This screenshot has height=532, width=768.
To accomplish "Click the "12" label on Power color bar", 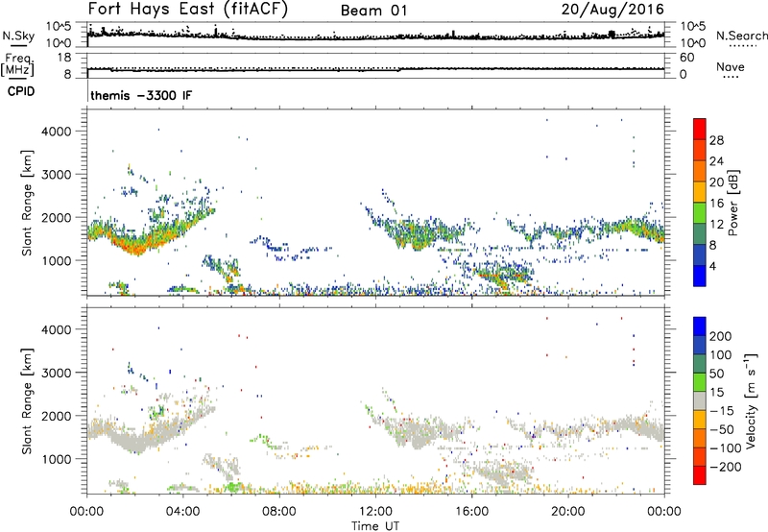I will pyautogui.click(x=716, y=225).
